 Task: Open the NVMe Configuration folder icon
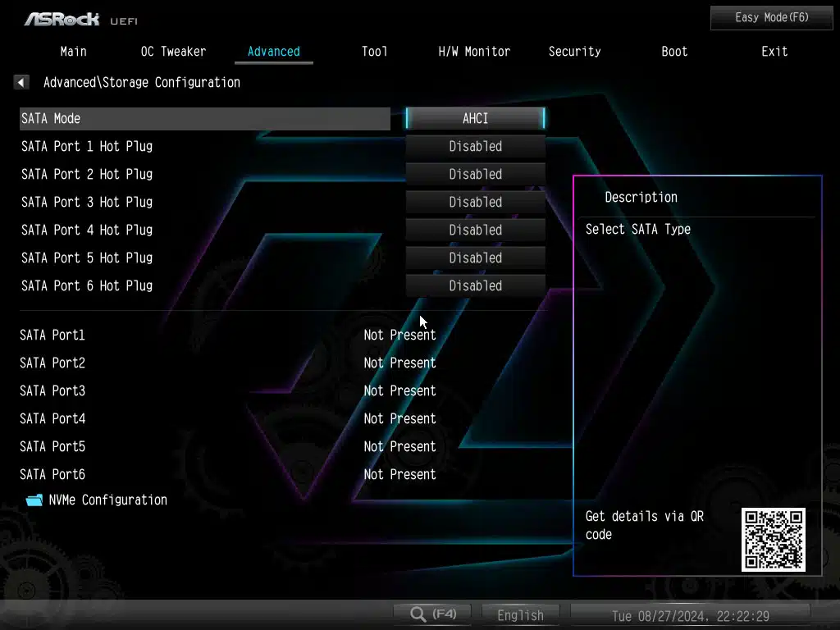click(x=34, y=500)
